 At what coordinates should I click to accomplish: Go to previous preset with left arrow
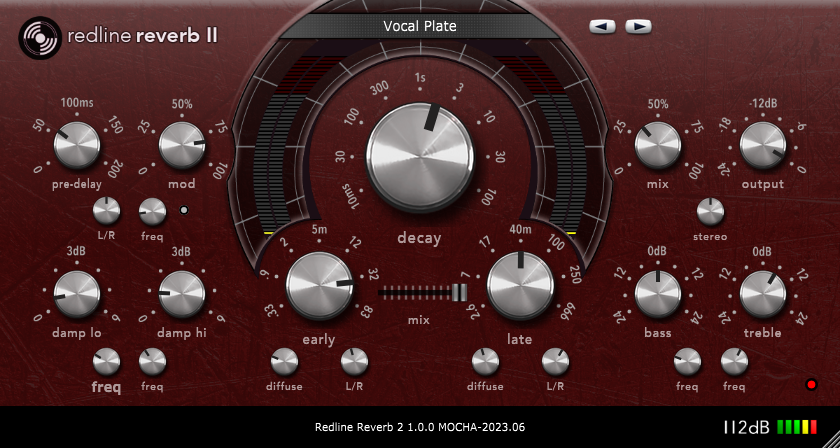click(x=602, y=26)
